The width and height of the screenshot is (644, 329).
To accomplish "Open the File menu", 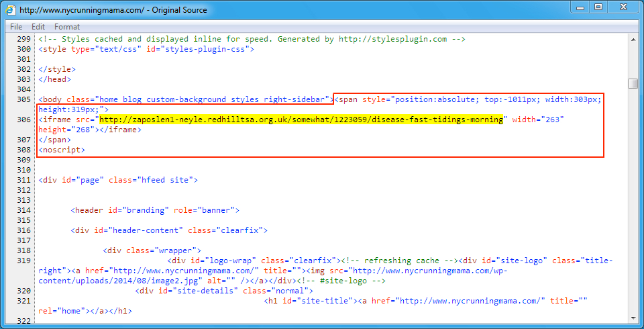I will 16,27.
